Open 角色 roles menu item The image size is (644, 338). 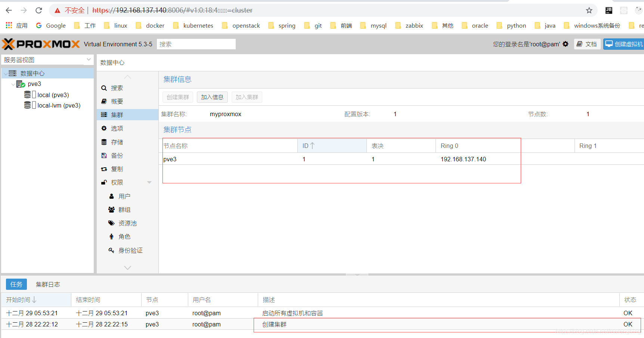tap(127, 237)
